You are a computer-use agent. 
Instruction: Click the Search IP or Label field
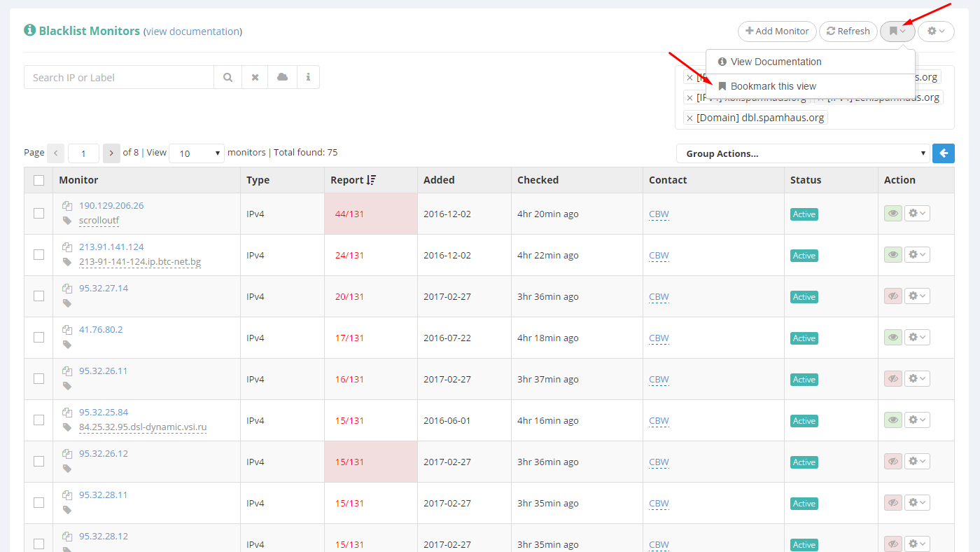(119, 77)
